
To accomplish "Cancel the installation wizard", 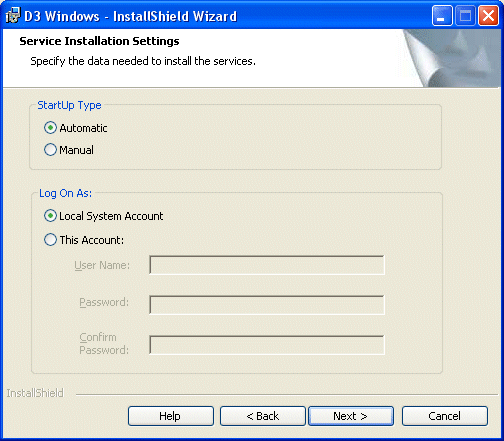I will click(x=445, y=416).
